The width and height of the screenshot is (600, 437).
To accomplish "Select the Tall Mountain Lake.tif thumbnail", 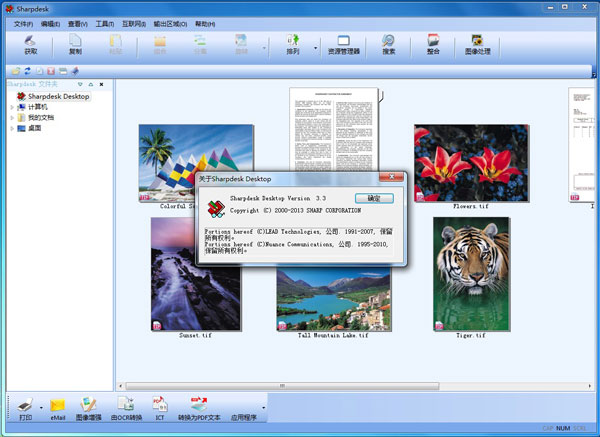I will pos(334,299).
